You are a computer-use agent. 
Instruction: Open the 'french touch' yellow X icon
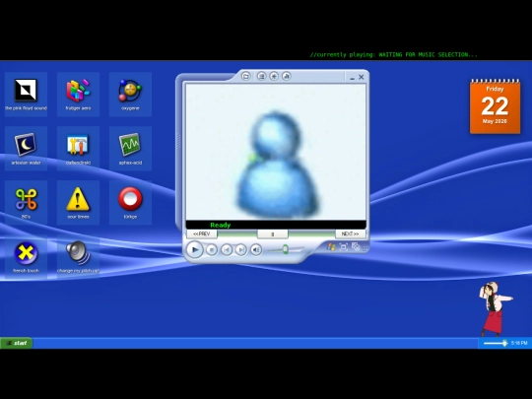click(x=26, y=256)
